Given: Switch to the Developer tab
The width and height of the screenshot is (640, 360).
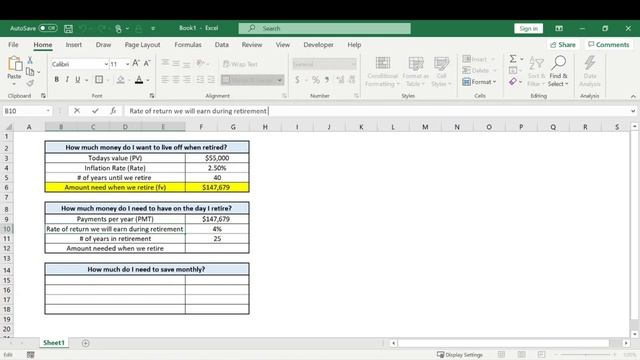Looking at the screenshot, I should (318, 45).
